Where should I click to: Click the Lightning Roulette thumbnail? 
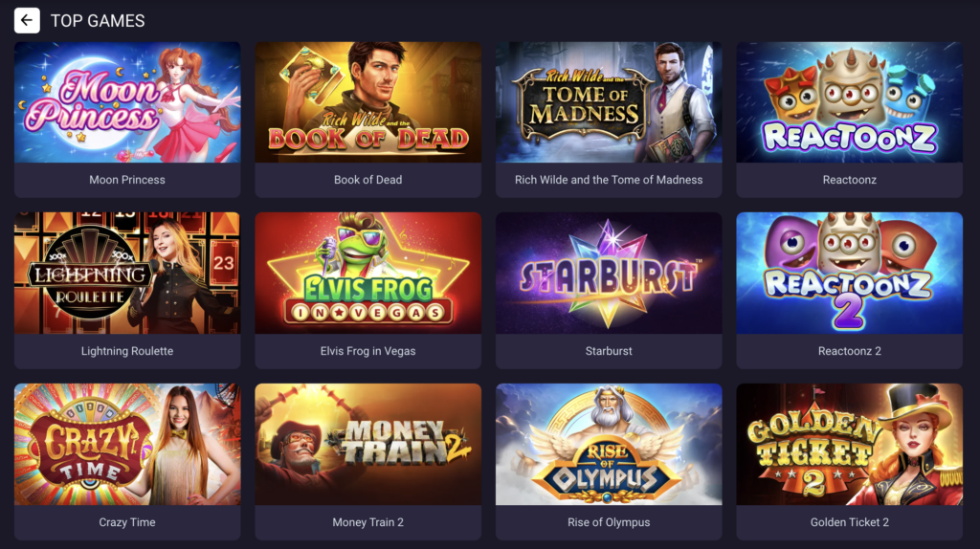pyautogui.click(x=127, y=273)
